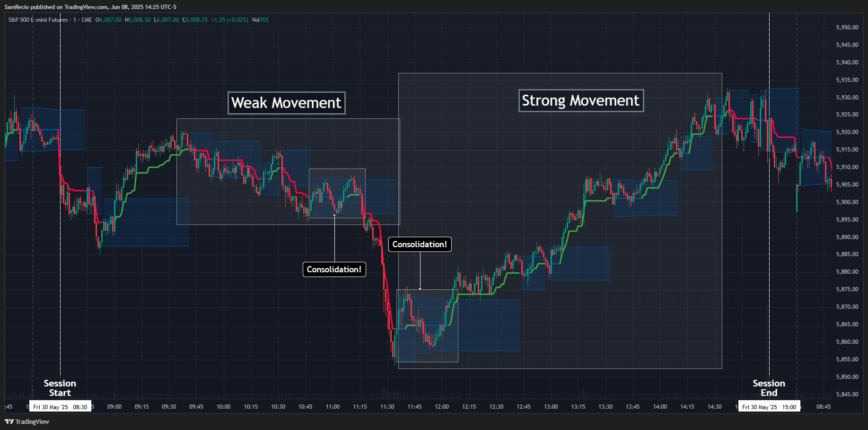Click the 10:30 time axis label

tap(278, 407)
